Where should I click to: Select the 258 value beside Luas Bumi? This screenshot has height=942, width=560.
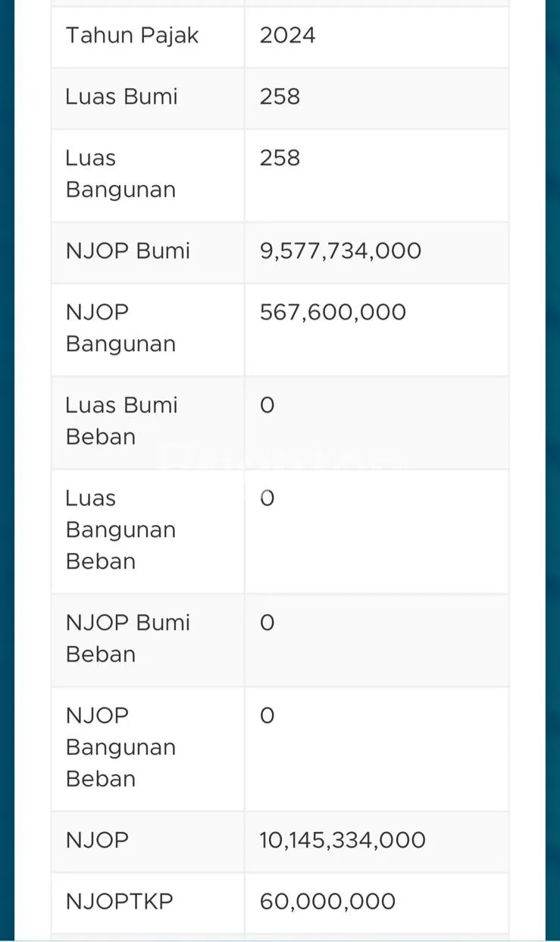click(280, 97)
